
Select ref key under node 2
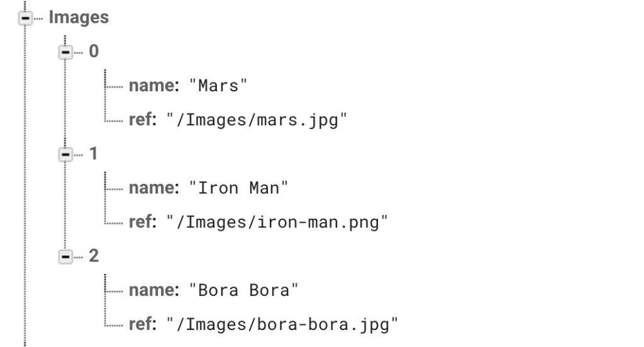click(x=143, y=324)
